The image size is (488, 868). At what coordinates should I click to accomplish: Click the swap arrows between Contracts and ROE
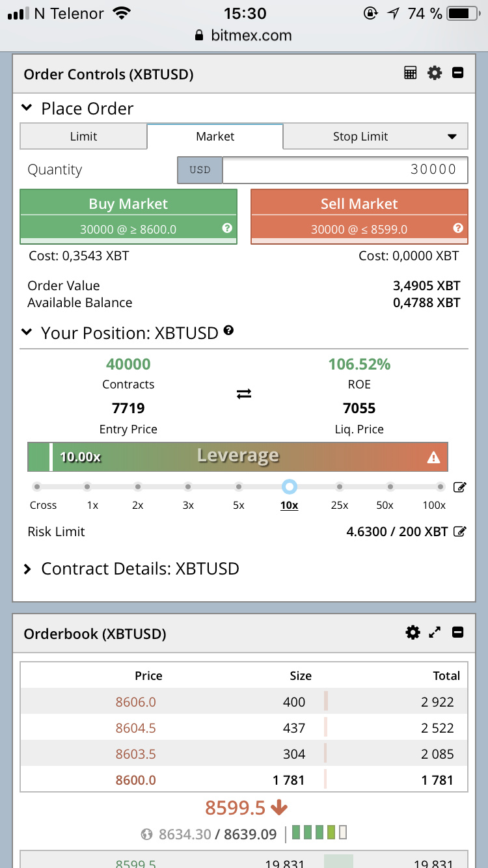coord(244,394)
